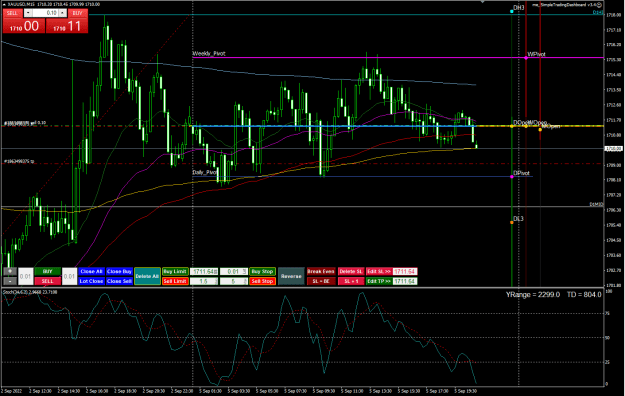
Task: Click the Buy Stop button
Action: (263, 272)
